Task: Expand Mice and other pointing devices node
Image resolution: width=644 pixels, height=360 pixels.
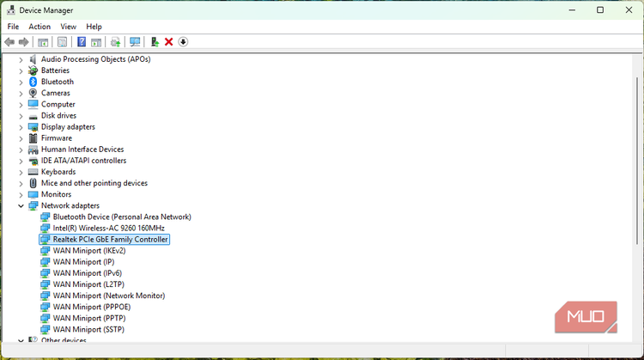Action: pos(21,184)
